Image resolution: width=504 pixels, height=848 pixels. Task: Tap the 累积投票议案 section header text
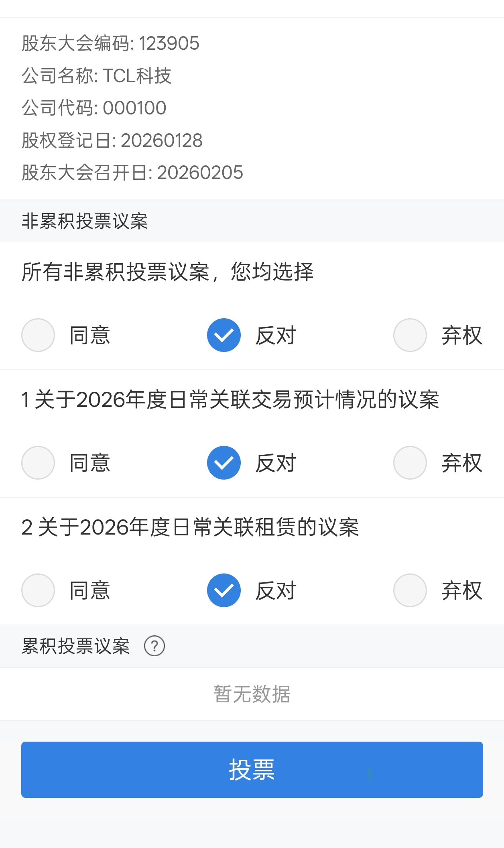76,646
